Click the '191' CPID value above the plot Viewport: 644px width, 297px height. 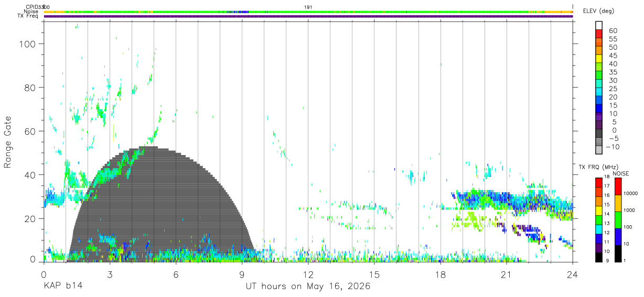[x=308, y=7]
